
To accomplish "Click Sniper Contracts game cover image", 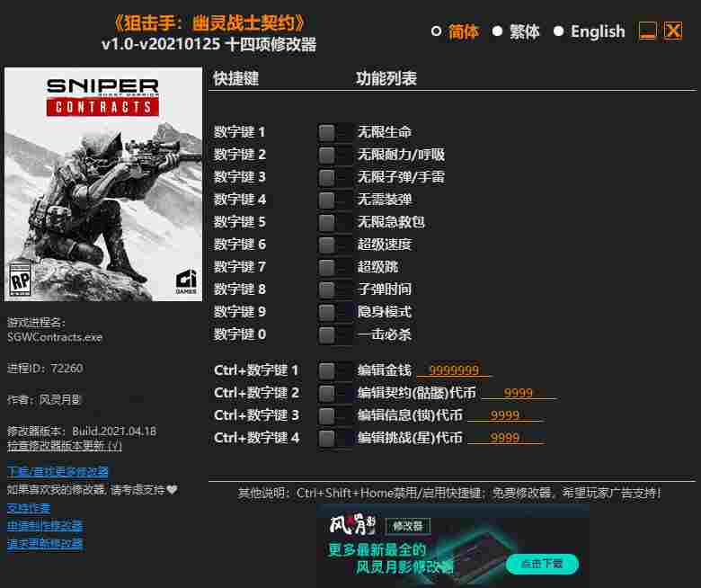I will (x=103, y=184).
